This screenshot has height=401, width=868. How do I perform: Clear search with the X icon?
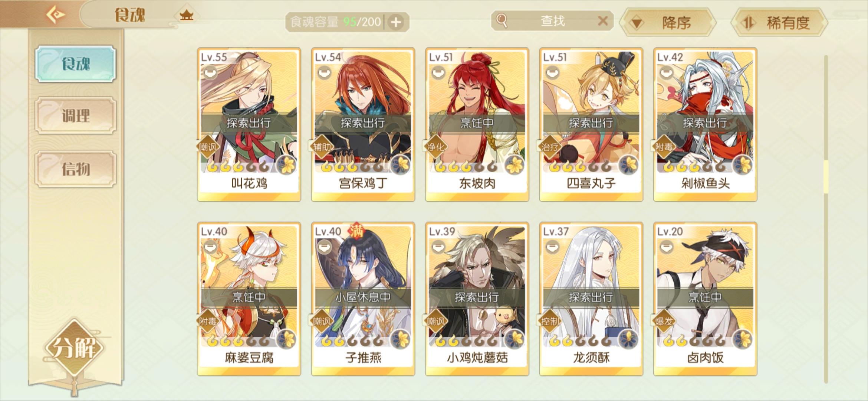[x=603, y=21]
